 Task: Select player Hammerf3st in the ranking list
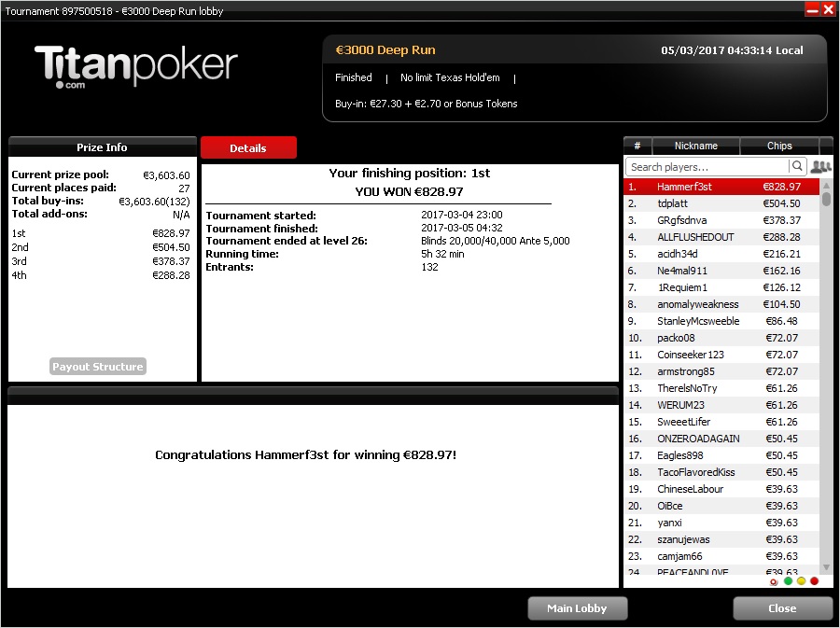coord(721,187)
